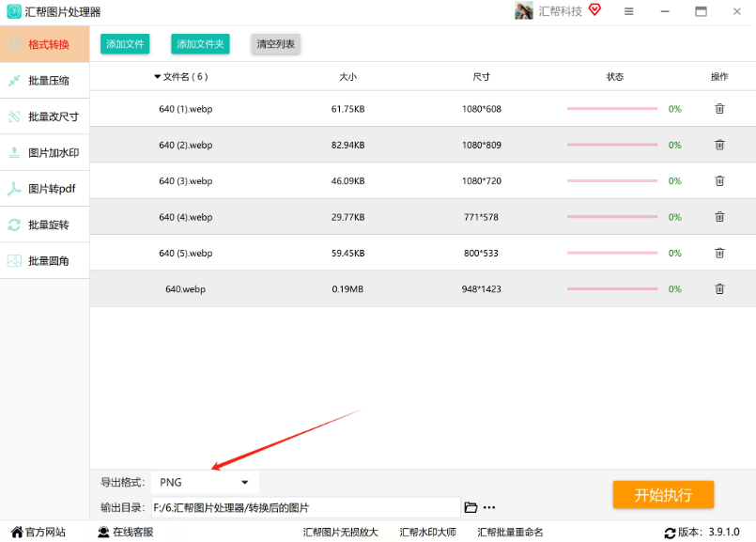
Task: Delete the 640 (5).webp row
Action: 719,253
